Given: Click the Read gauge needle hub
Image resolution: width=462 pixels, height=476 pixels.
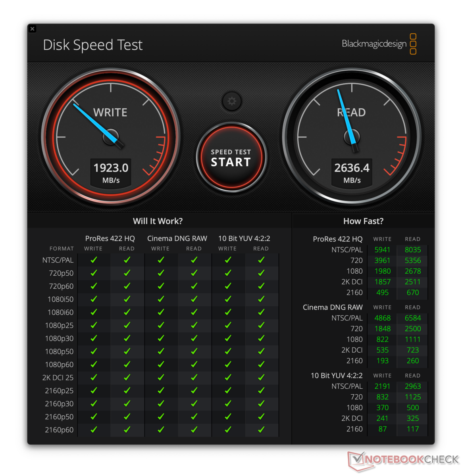Looking at the screenshot, I should tap(352, 137).
